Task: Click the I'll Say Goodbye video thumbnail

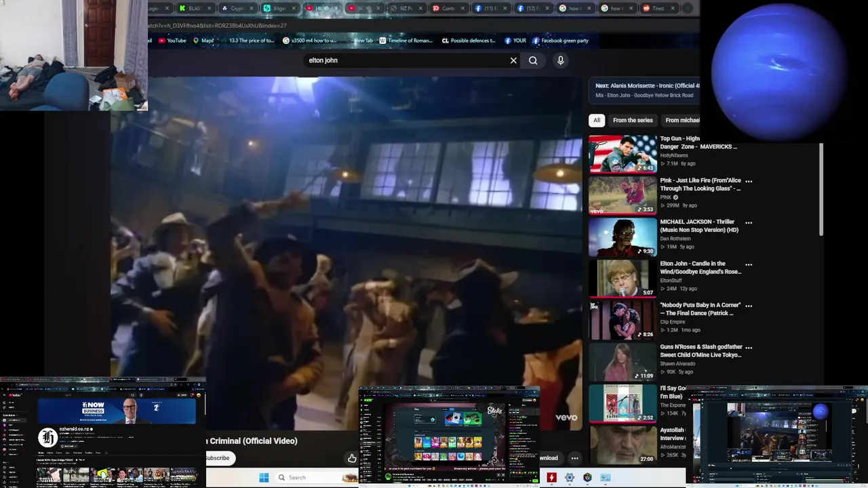Action: click(x=623, y=404)
